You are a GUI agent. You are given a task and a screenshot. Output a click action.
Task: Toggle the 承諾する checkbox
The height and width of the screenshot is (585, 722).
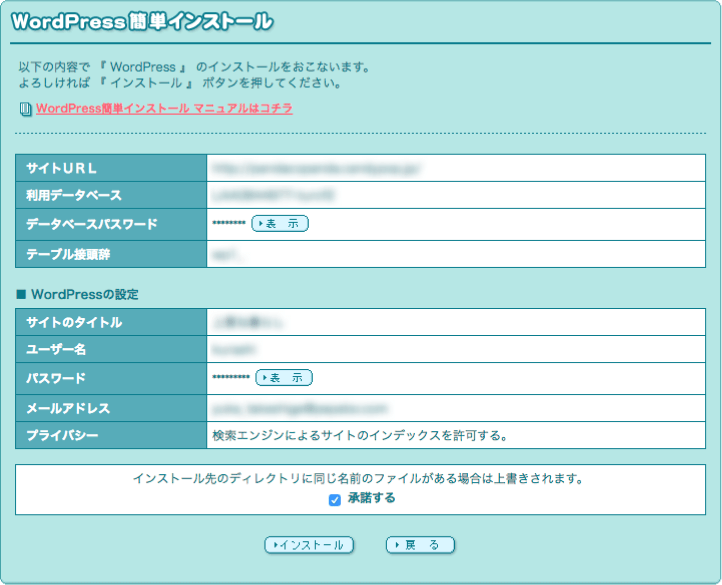[x=335, y=500]
